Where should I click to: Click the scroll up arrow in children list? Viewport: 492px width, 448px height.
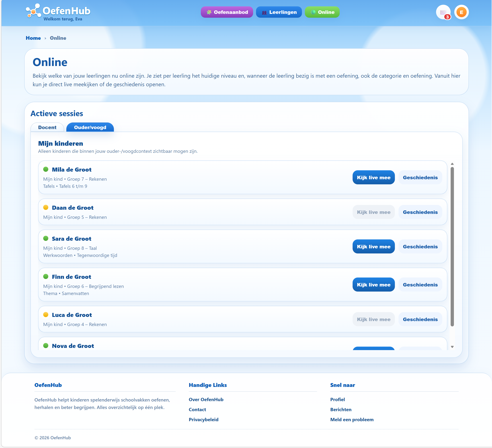(452, 164)
